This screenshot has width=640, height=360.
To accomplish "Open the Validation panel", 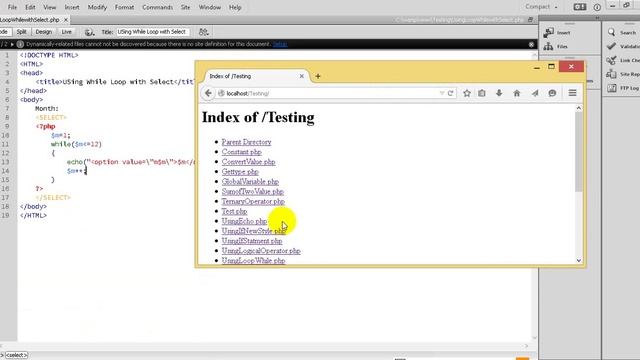I will coord(623,47).
